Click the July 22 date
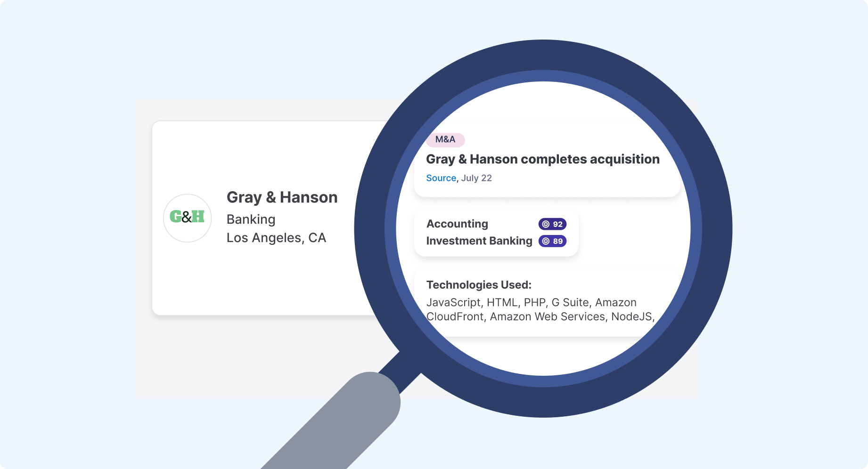Viewport: 868px width, 469px height. [476, 178]
